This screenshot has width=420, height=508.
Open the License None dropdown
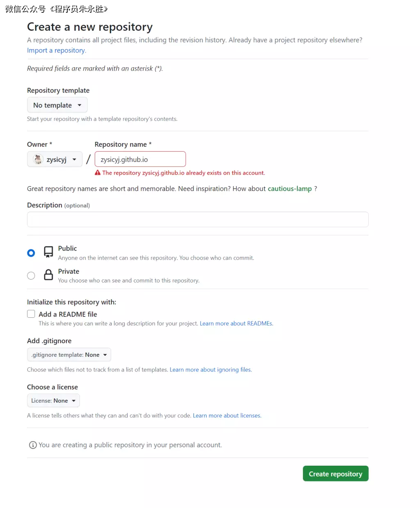point(53,401)
